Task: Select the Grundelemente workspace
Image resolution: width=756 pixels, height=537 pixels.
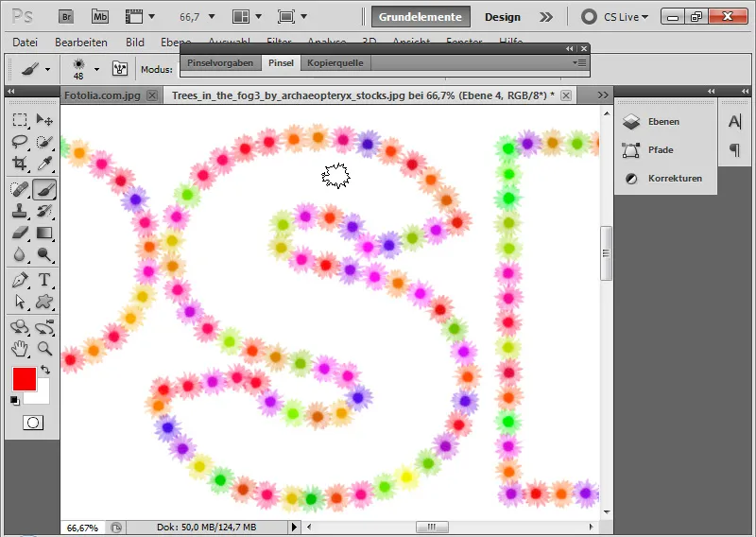Action: coord(420,17)
